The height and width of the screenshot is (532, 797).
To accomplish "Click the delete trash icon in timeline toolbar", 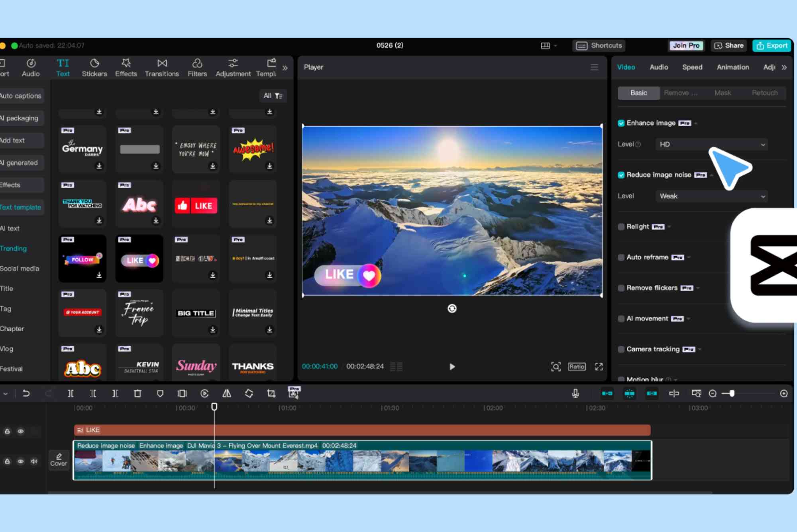I will pos(137,394).
